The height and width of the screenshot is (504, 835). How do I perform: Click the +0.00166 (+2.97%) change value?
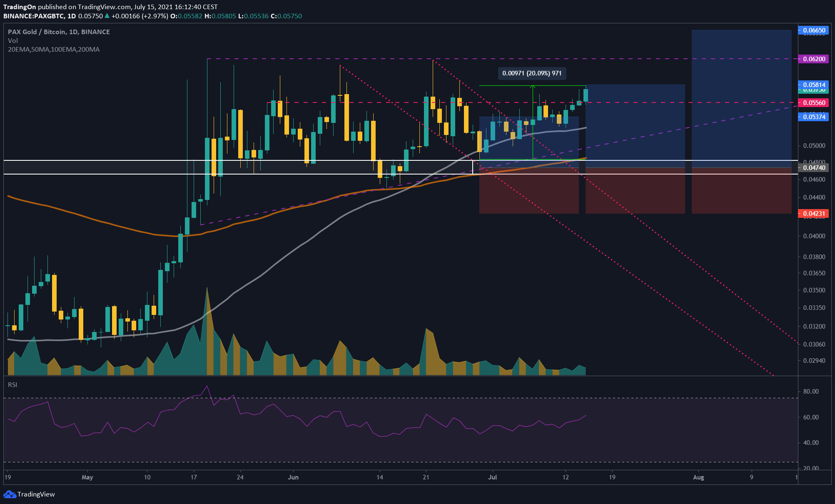[x=140, y=16]
